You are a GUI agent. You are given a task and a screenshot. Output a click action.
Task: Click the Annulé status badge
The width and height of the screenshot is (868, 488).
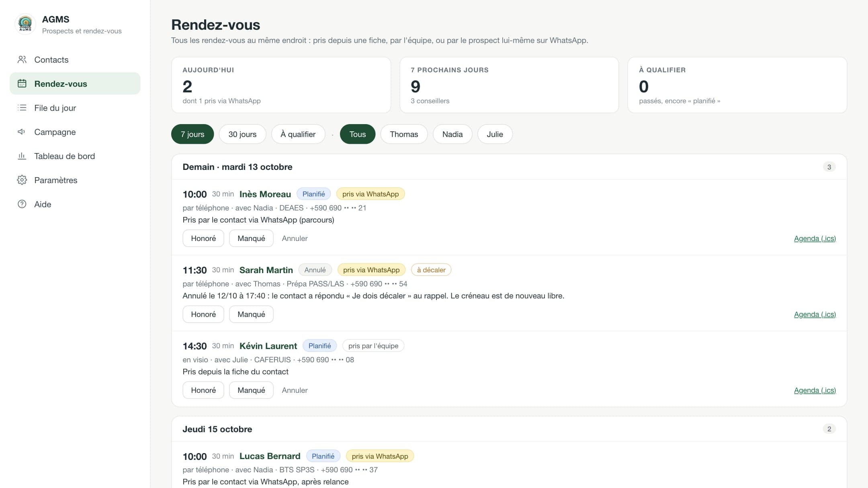click(315, 270)
